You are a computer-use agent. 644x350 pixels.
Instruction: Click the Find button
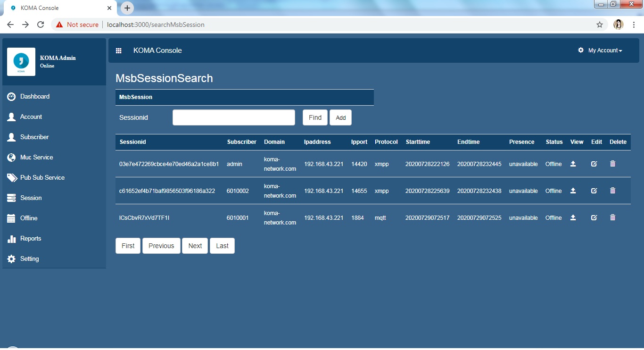point(314,117)
